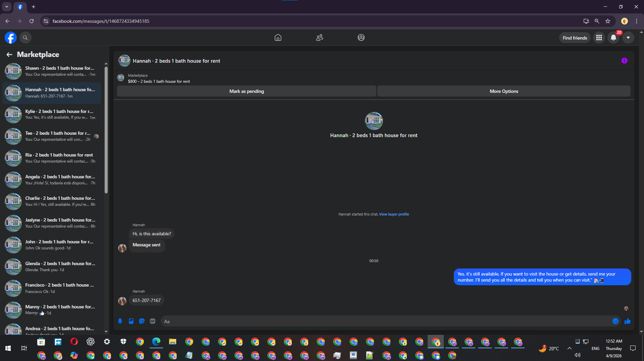This screenshot has height=361, width=644.
Task: Click the Facebook logo icon
Action: [11, 38]
